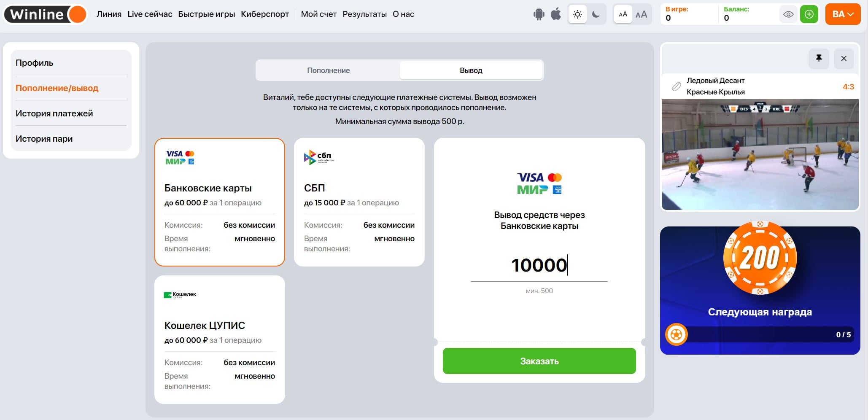This screenshot has width=868, height=420.
Task: Click the Winline logo
Action: [x=45, y=14]
